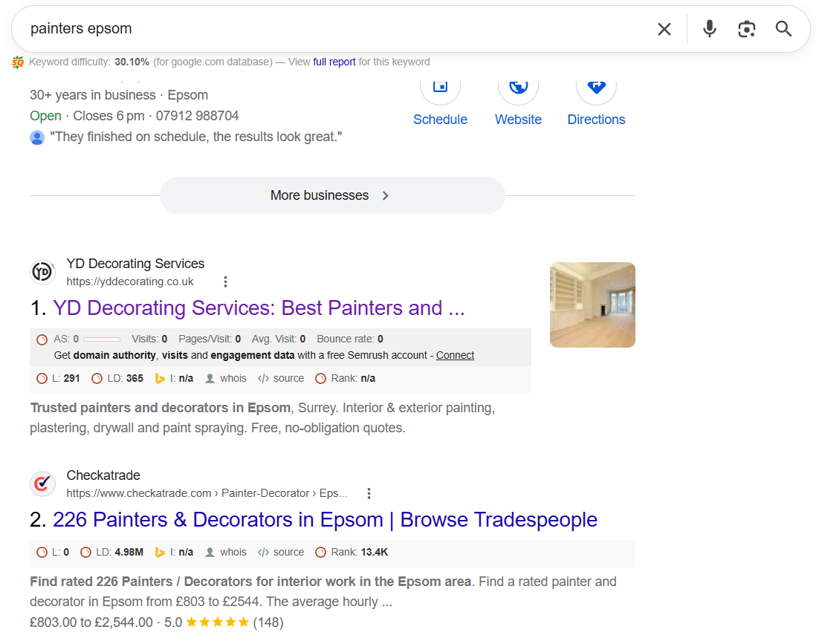Visit the business Website button
Image resolution: width=816 pixels, height=644 pixels.
coord(518,103)
